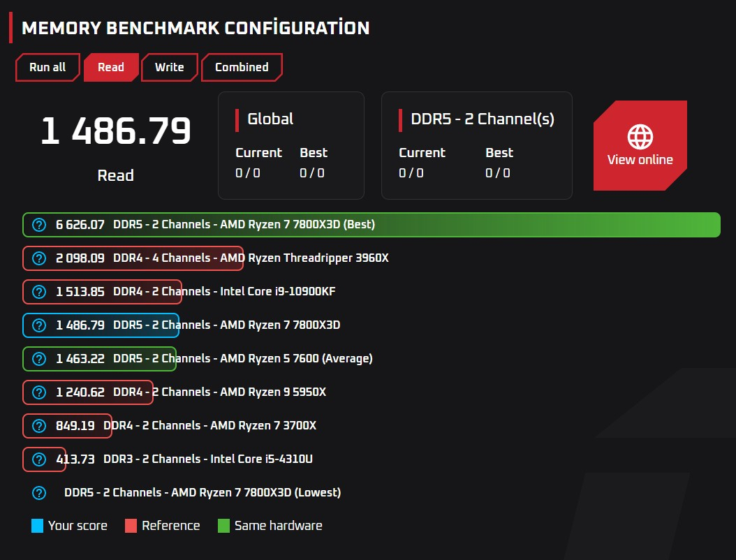Click help icon beside 6 626.07 score
The width and height of the screenshot is (736, 560).
39,225
